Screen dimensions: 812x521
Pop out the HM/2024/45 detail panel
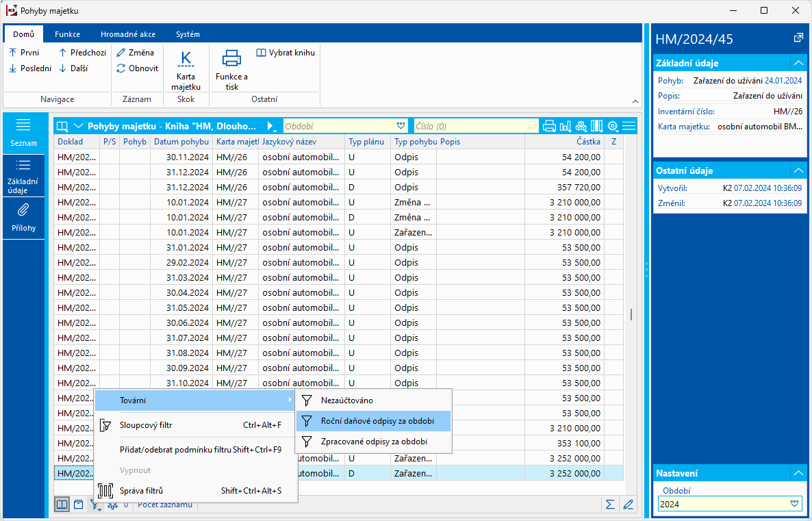click(x=798, y=38)
